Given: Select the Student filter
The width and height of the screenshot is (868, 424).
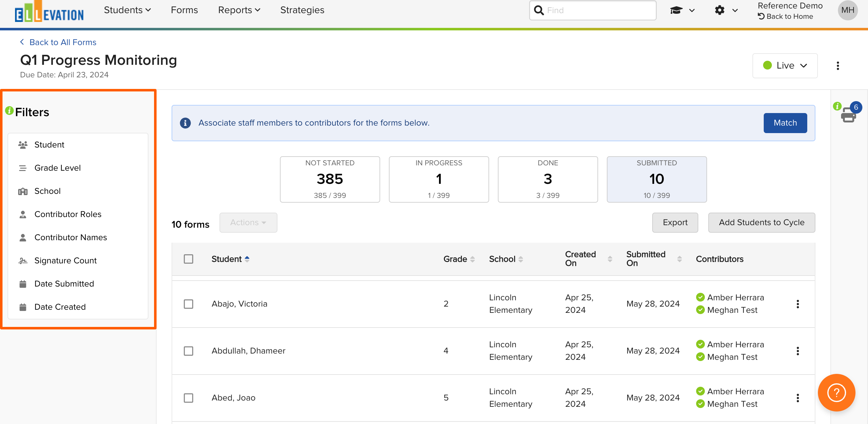Looking at the screenshot, I should click(x=78, y=145).
